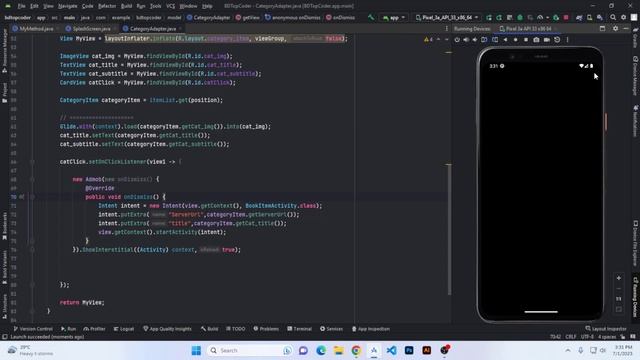This screenshot has height=360, width=640.
Task: Click emulator Volume Up button
Action: click(466, 40)
